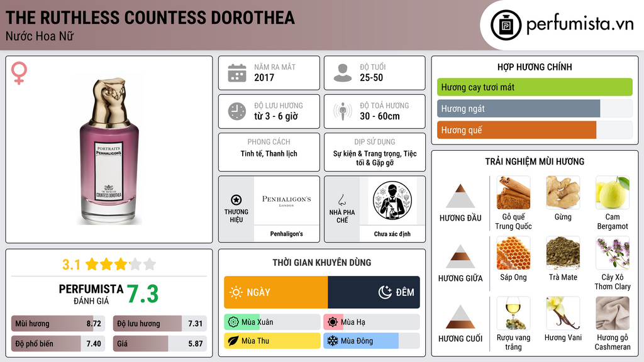Image resolution: width=644 pixels, height=362 pixels.
Task: Click the Hương cuối pyramid icon
Action: [x=460, y=317]
